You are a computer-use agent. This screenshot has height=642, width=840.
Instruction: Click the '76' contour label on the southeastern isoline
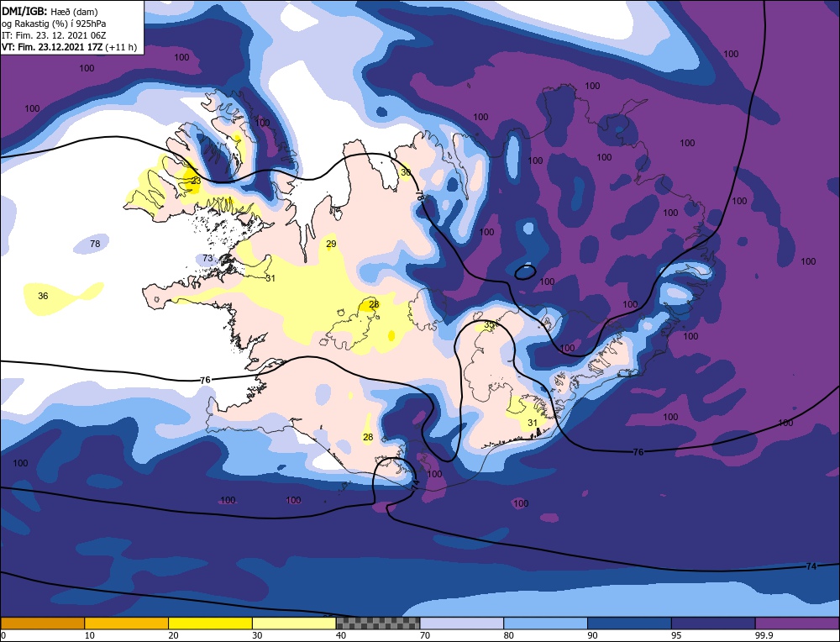638,452
